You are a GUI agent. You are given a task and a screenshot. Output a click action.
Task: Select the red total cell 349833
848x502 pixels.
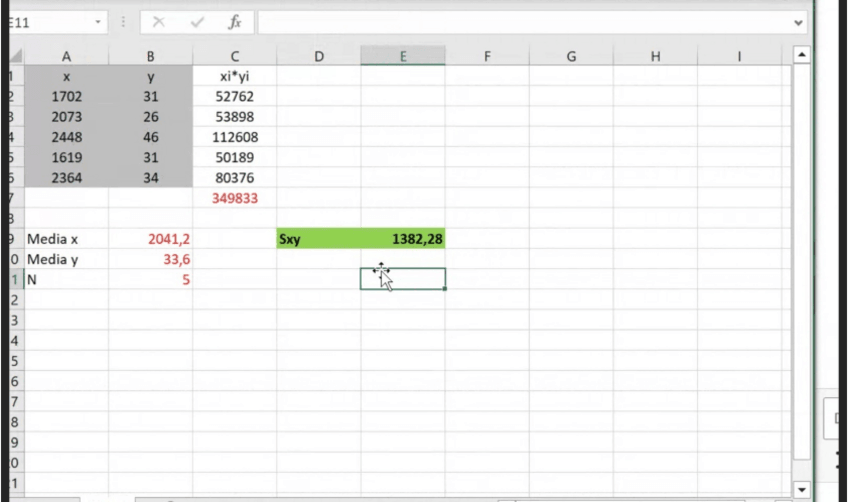tap(234, 198)
